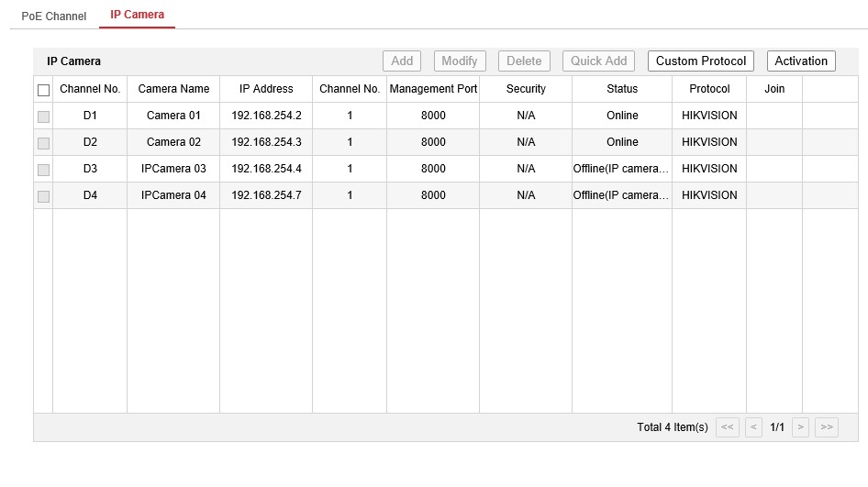Go to the next page arrow

point(800,427)
